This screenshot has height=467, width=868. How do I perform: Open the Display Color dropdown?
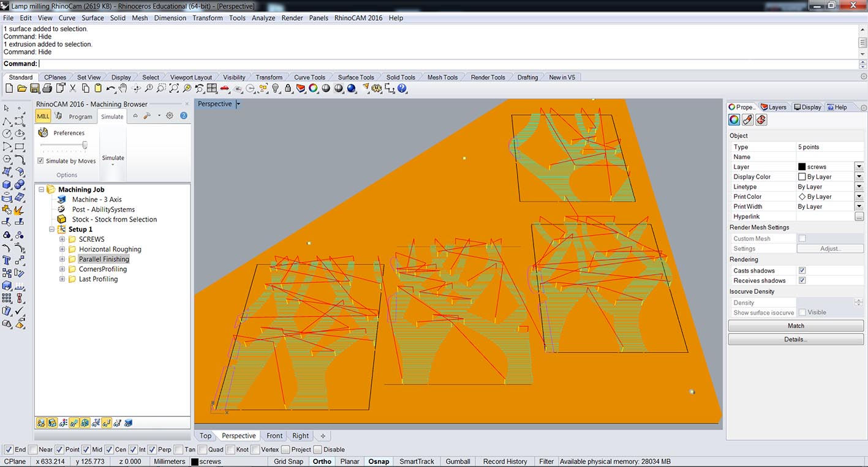(859, 176)
